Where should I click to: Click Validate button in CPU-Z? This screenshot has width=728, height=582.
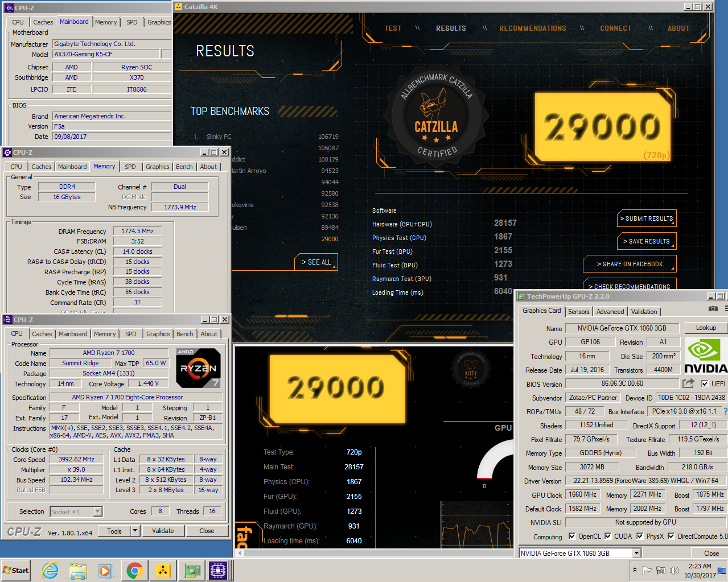coord(163,531)
